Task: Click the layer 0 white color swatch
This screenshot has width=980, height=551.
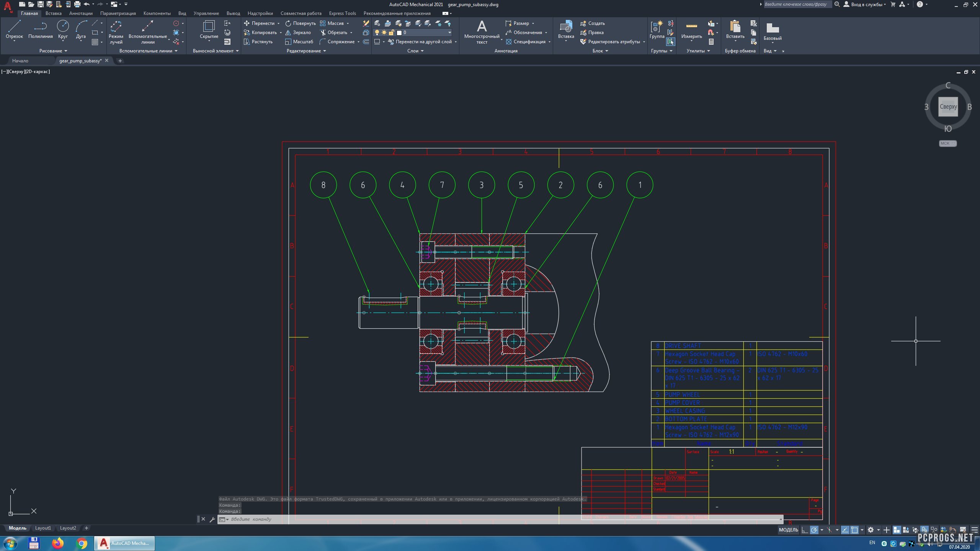Action: point(399,33)
